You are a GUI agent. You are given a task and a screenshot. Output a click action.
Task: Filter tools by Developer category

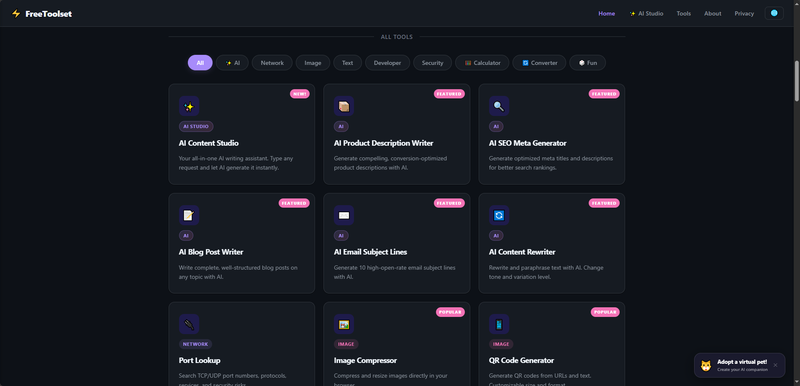point(387,63)
